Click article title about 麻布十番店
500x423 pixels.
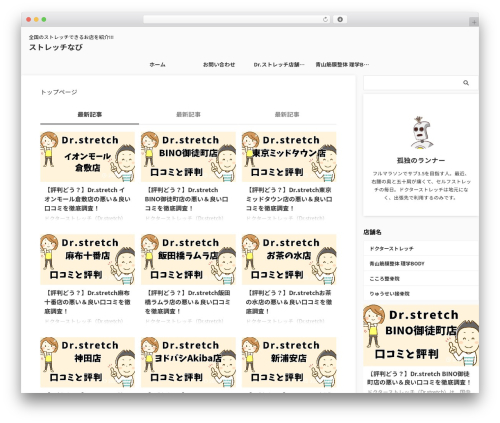tap(87, 302)
